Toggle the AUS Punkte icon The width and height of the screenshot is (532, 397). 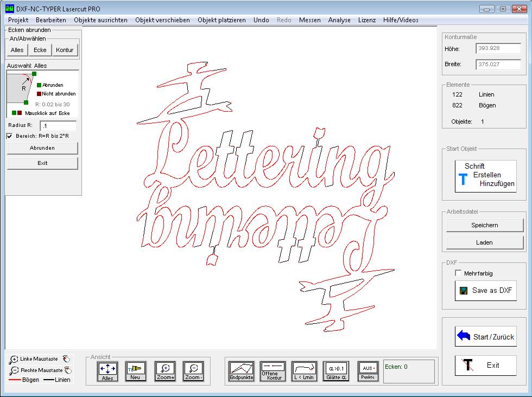pos(368,372)
